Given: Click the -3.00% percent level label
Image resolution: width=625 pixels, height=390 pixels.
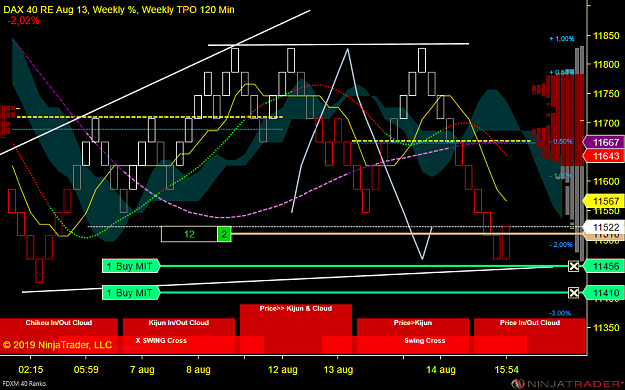Looking at the screenshot, I should click(560, 313).
